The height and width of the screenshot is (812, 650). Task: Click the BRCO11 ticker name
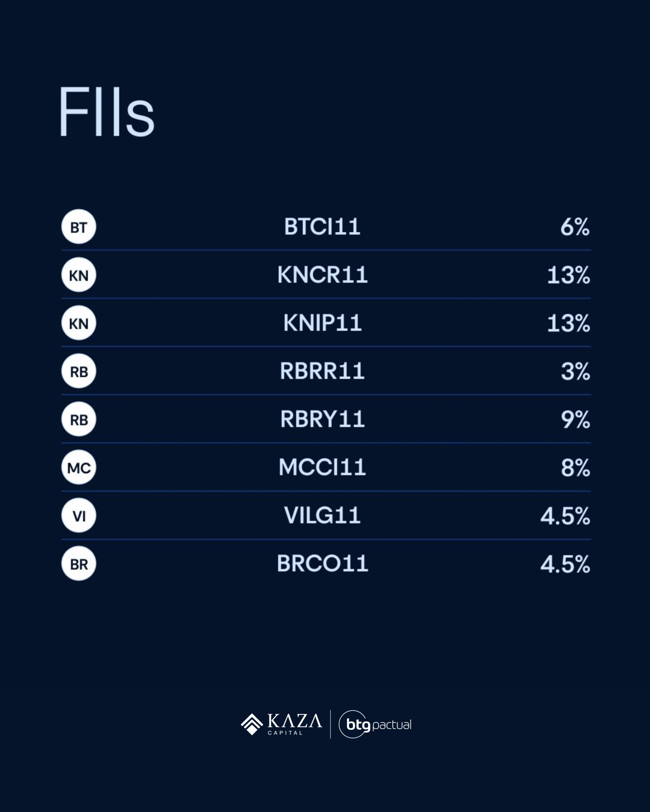[x=322, y=564]
